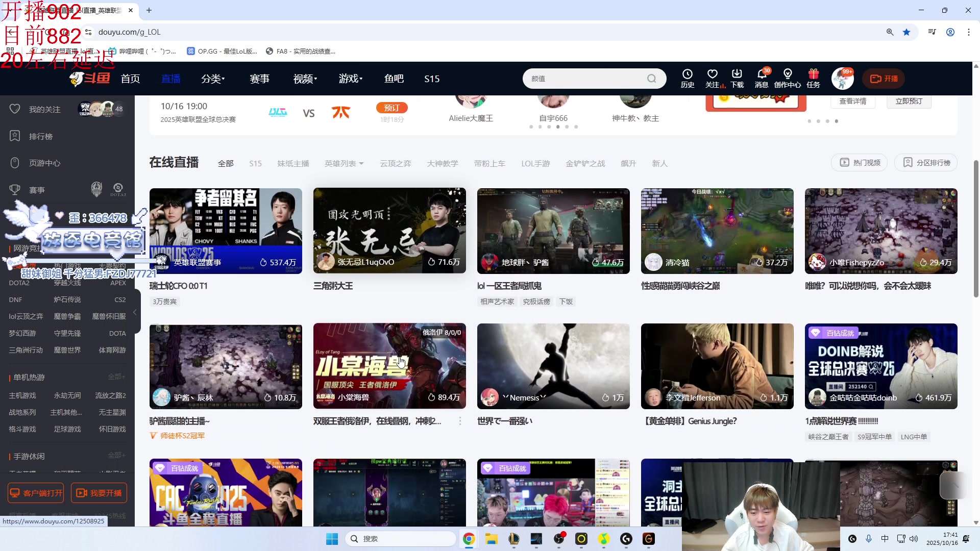980x551 pixels.
Task: Open the 英雄列表 dropdown filter
Action: click(x=344, y=163)
